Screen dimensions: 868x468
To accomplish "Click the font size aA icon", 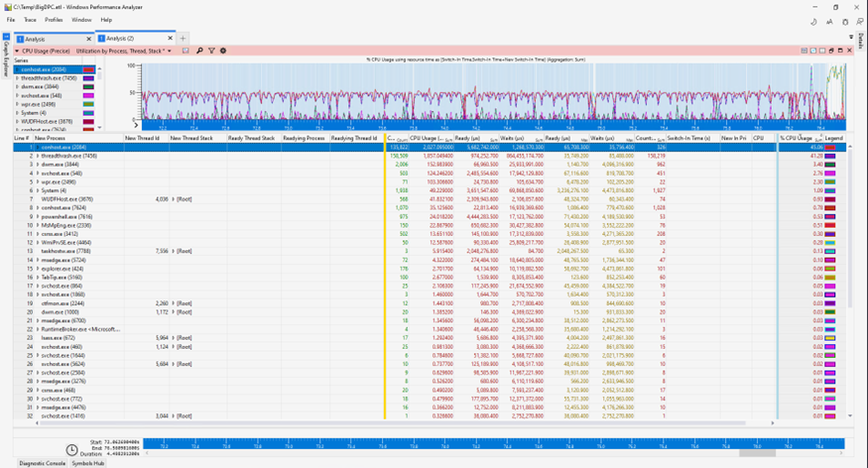I will 828,22.
